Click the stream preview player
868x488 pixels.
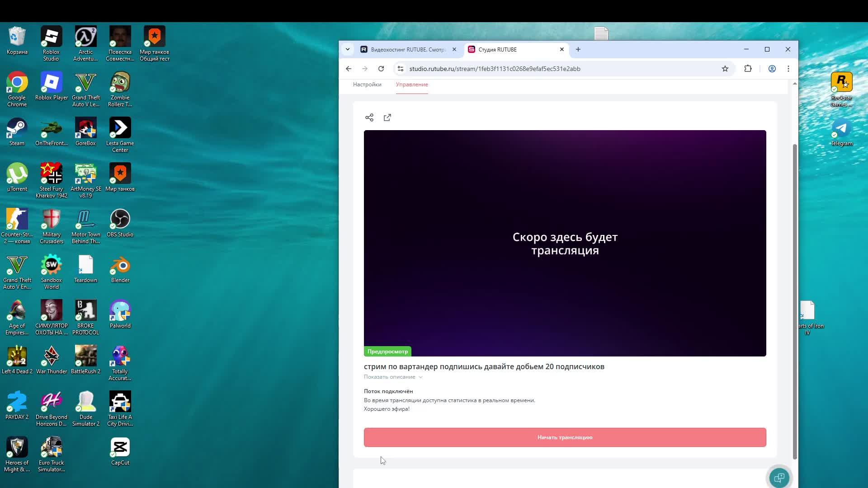[565, 243]
